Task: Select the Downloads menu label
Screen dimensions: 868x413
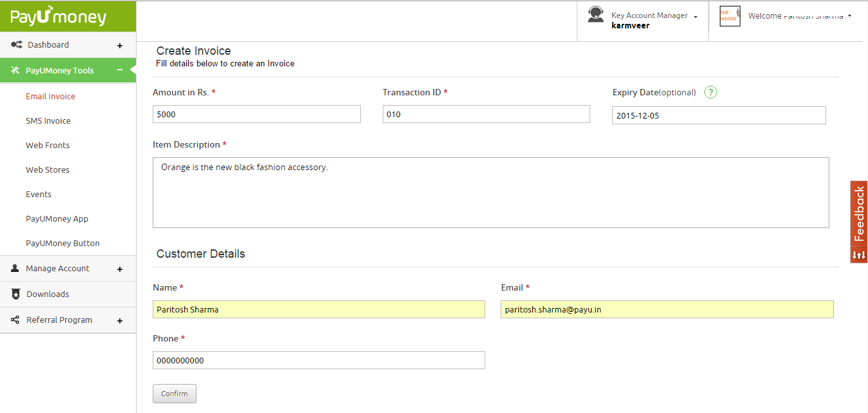Action: click(48, 294)
